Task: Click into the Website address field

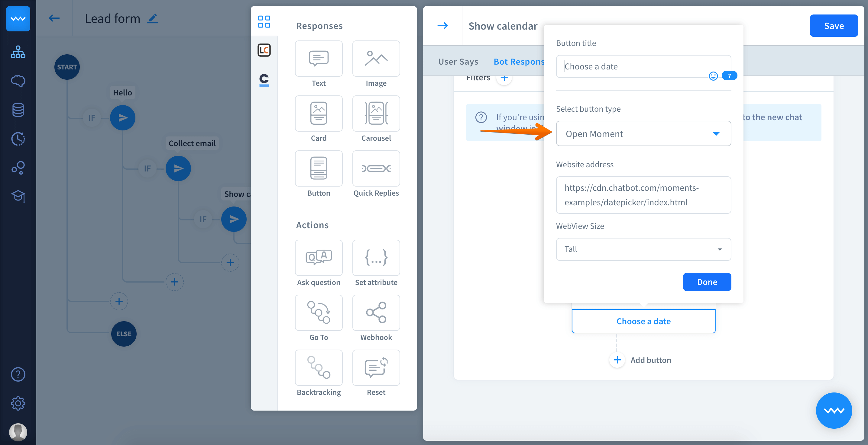Action: (643, 195)
